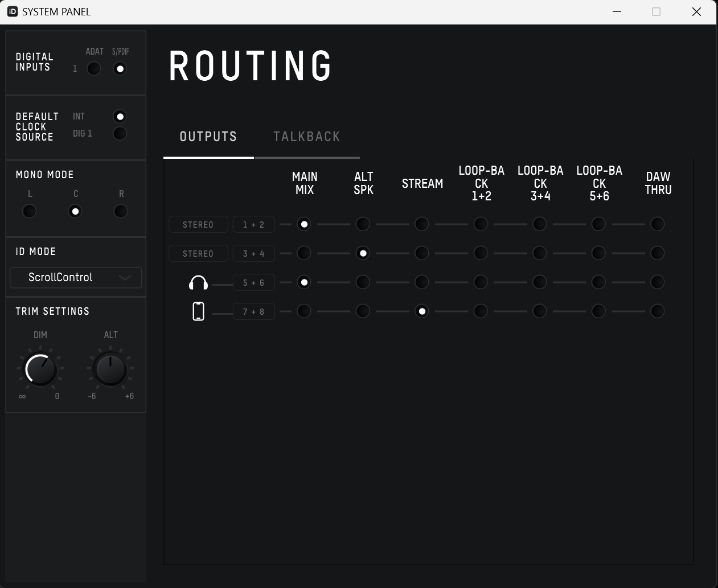Route Stream to outputs 7 + 8
Screen dimensions: 718x588
pos(422,311)
